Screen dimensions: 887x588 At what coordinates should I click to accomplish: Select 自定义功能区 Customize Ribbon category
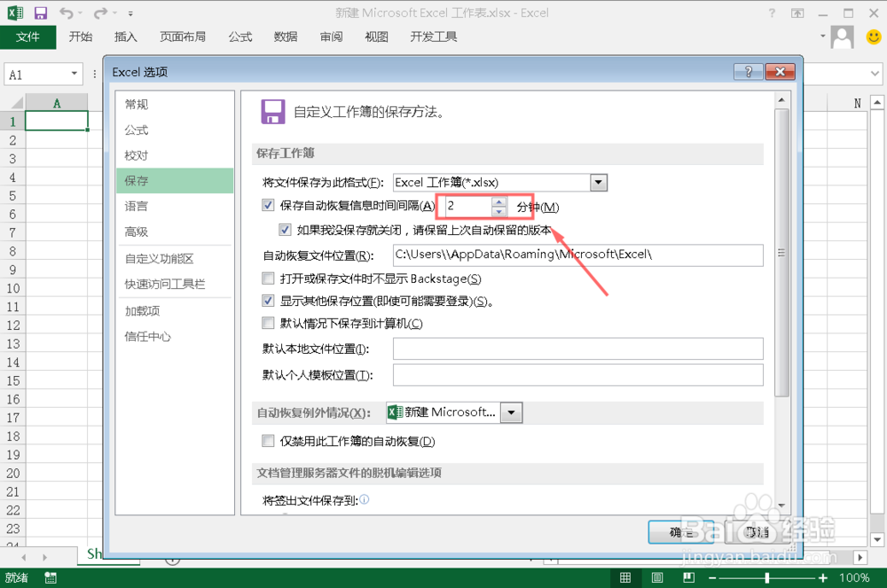(175, 259)
